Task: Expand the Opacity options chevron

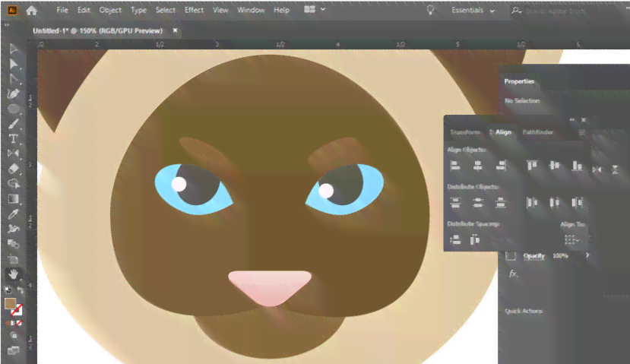Action: 587,255
